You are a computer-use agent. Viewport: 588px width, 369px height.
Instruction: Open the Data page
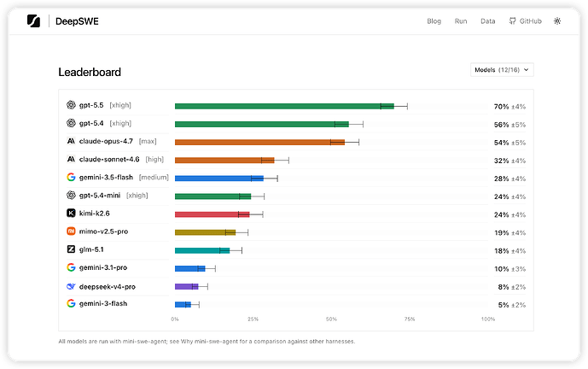[x=488, y=21]
